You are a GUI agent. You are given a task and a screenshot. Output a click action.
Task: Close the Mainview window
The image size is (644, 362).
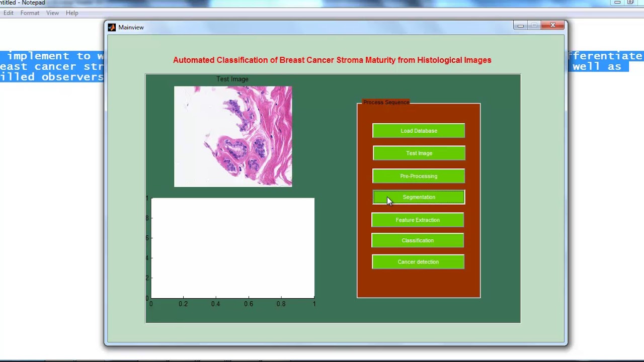553,25
